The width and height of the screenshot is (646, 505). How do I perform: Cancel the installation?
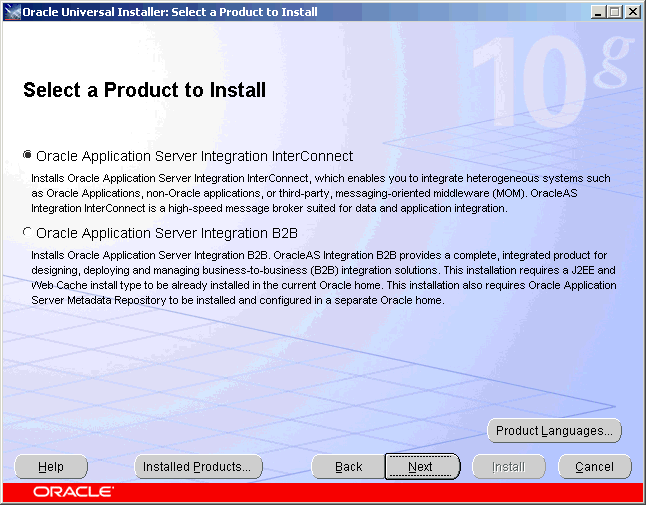(595, 467)
